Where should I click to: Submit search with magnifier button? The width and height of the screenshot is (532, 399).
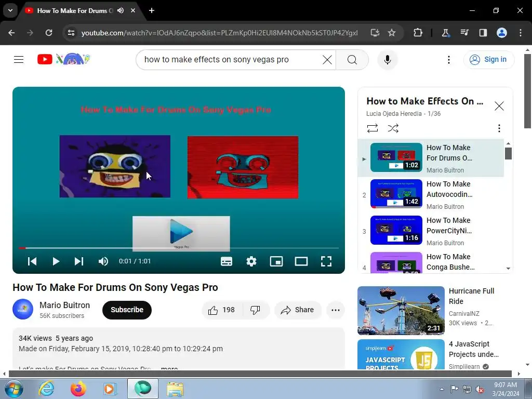tap(352, 60)
